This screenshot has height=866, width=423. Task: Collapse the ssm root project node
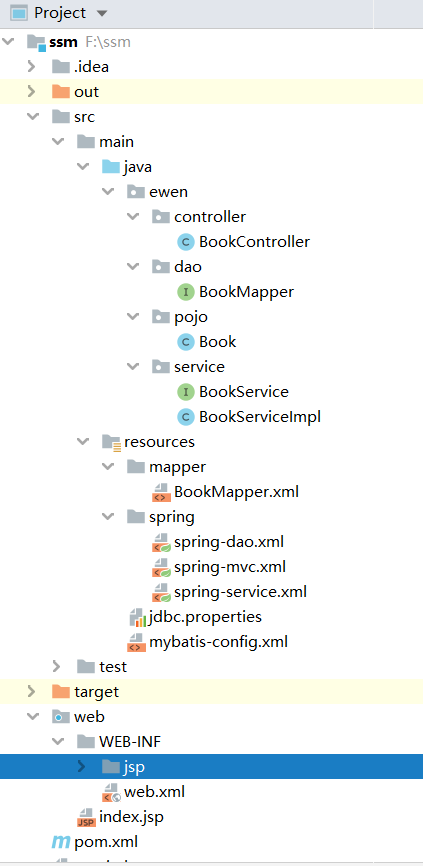coord(8,42)
